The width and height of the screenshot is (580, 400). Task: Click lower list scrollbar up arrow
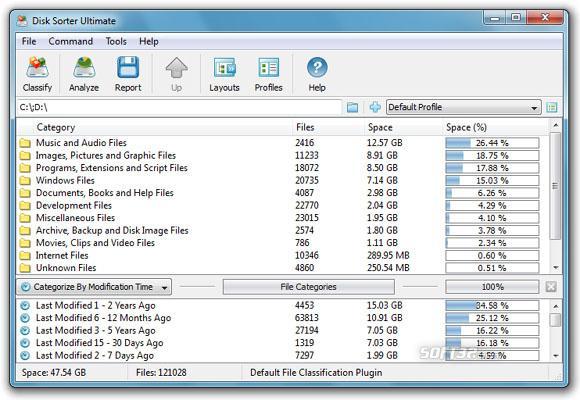(x=555, y=306)
